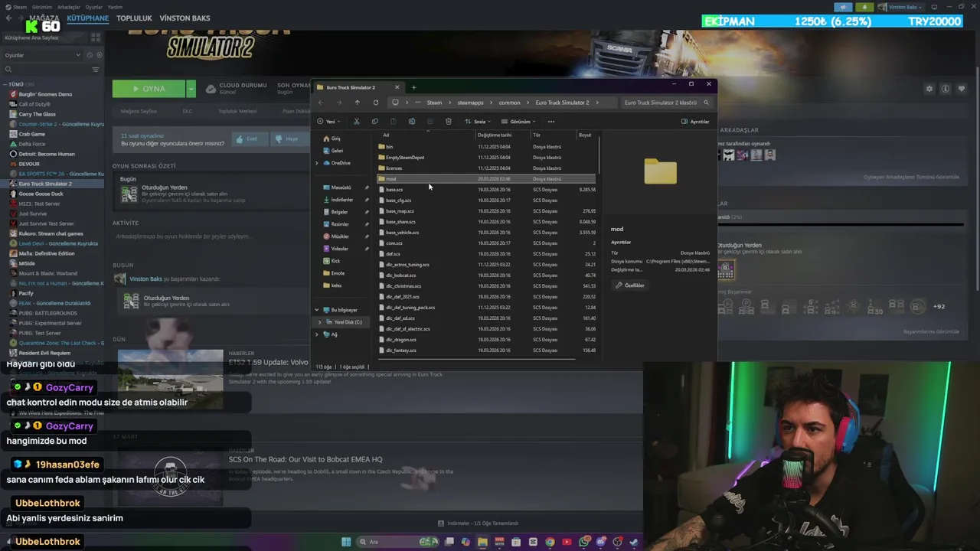Viewport: 980px width, 551px height.
Task: Click the green OYNA play button
Action: pos(149,89)
